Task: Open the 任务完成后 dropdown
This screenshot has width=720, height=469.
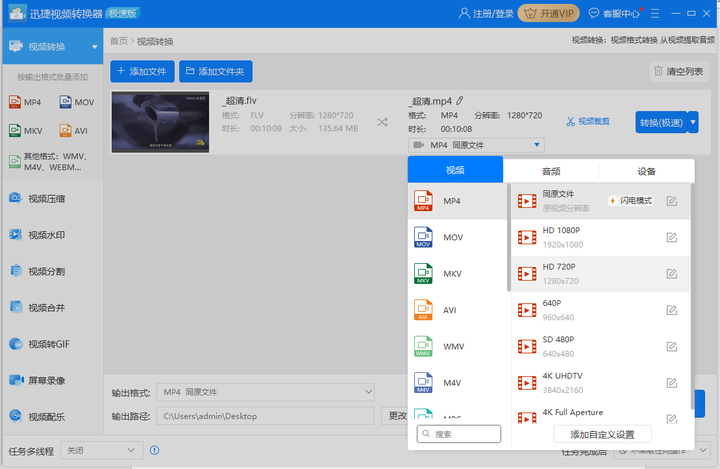Action: [x=661, y=451]
